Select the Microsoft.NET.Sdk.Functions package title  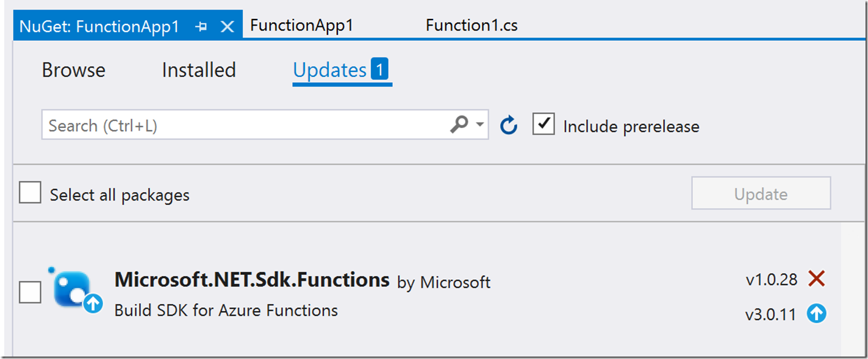click(x=252, y=280)
